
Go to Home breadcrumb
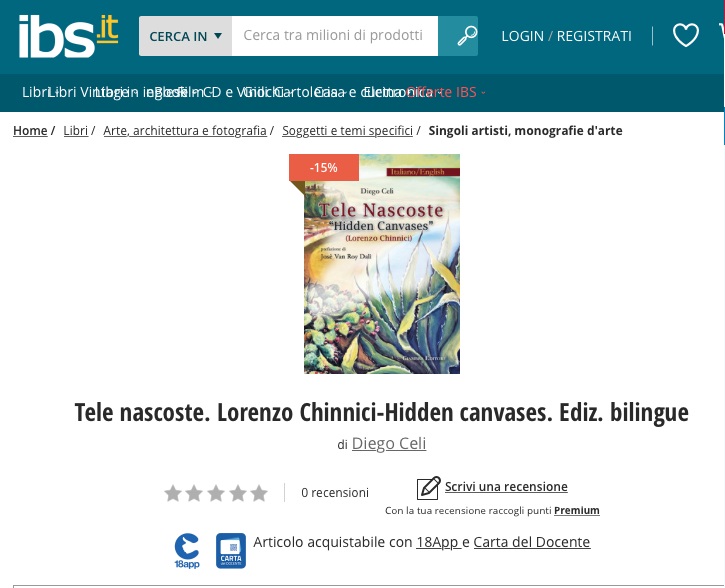(x=30, y=131)
